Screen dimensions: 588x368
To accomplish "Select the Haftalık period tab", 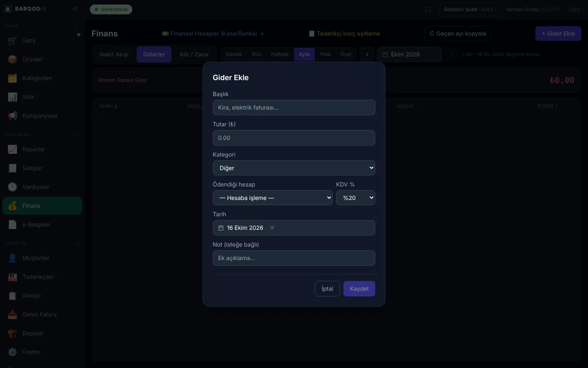I will click(x=280, y=54).
